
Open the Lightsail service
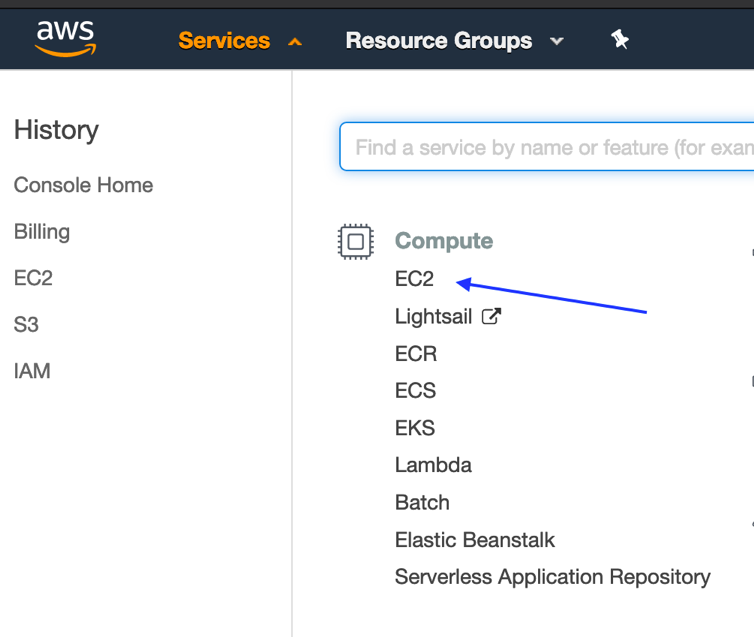tap(434, 317)
